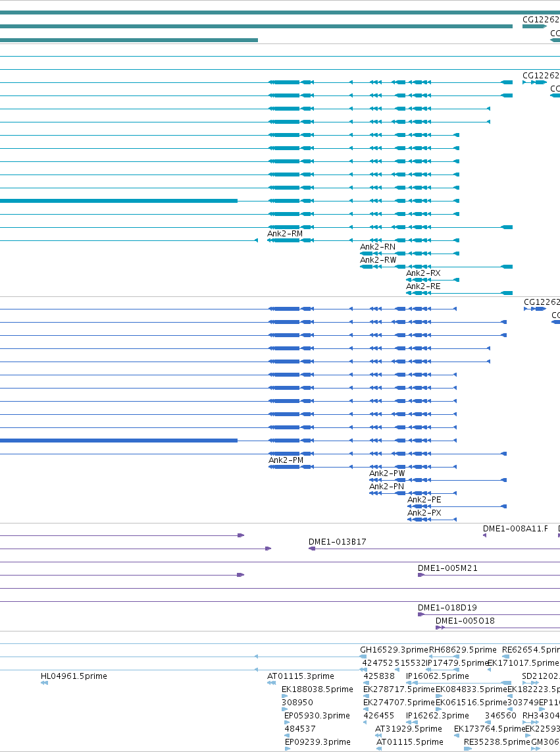560x752 pixels.
Task: Select the AT01115.3prime EST label
Action: coord(301,676)
